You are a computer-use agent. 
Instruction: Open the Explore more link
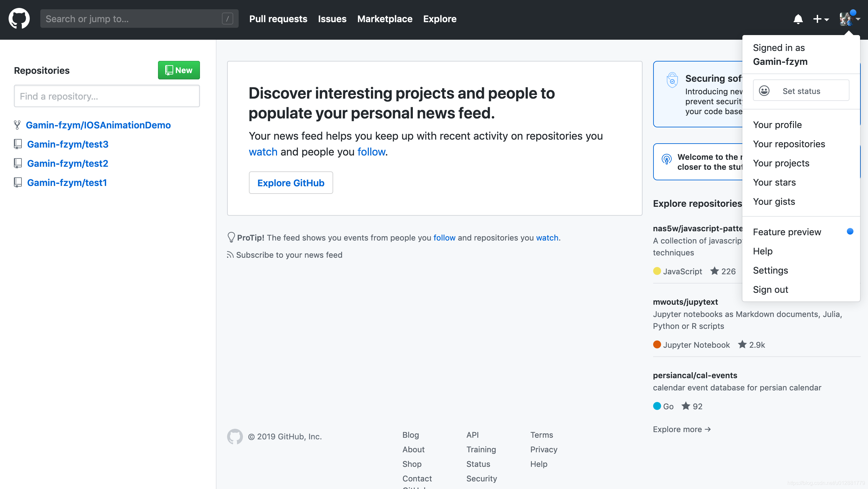[x=681, y=429]
